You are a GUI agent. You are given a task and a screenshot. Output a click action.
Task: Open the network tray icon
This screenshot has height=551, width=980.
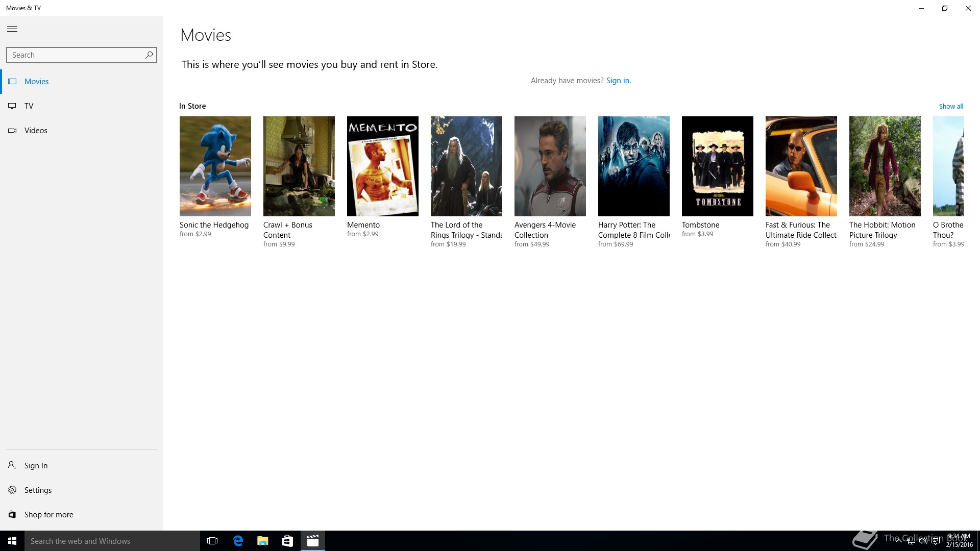point(911,541)
